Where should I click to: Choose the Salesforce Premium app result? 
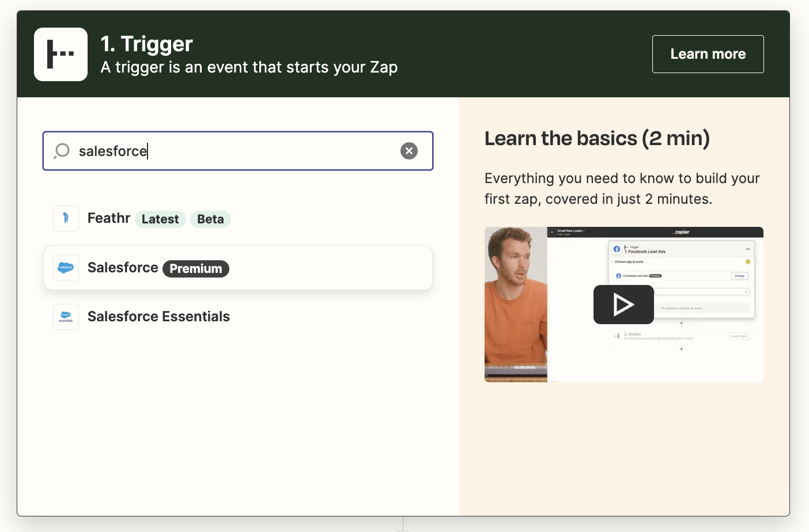[x=238, y=268]
